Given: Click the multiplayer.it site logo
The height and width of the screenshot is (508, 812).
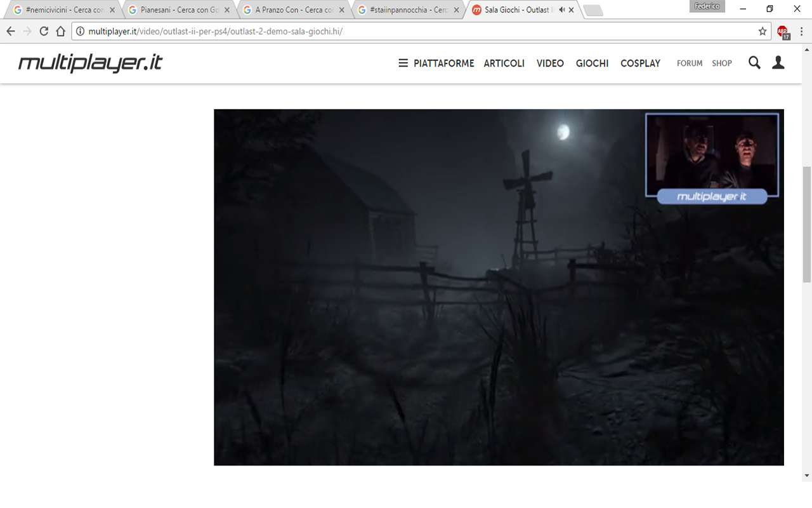Looking at the screenshot, I should click(x=91, y=62).
